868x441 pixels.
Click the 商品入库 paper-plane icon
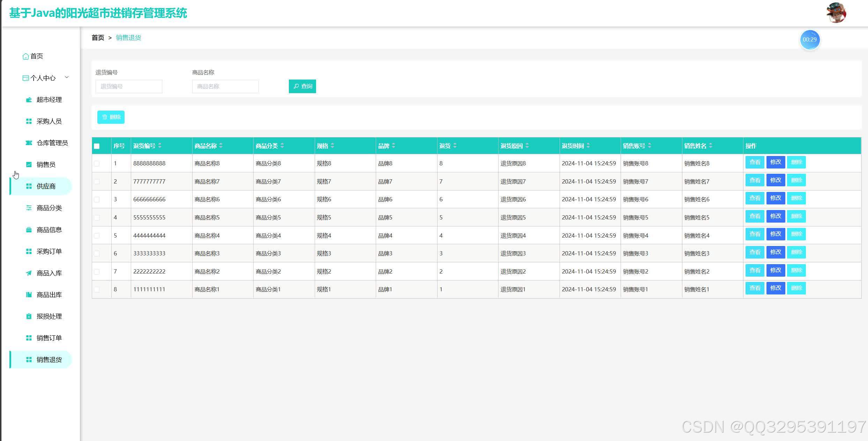point(29,273)
